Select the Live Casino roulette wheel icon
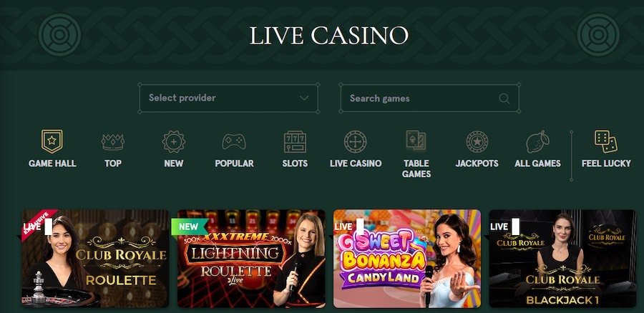The width and height of the screenshot is (644, 313). point(356,142)
